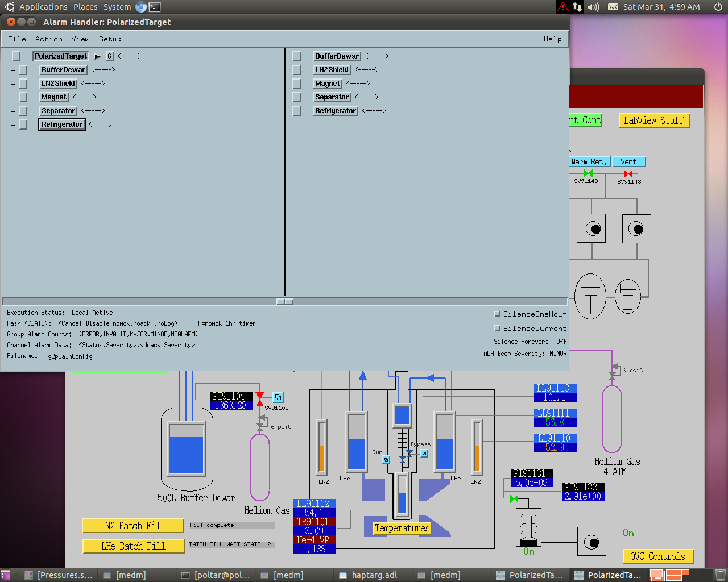This screenshot has height=582, width=728.
Task: Select Magnet group in the right pane
Action: (x=328, y=84)
